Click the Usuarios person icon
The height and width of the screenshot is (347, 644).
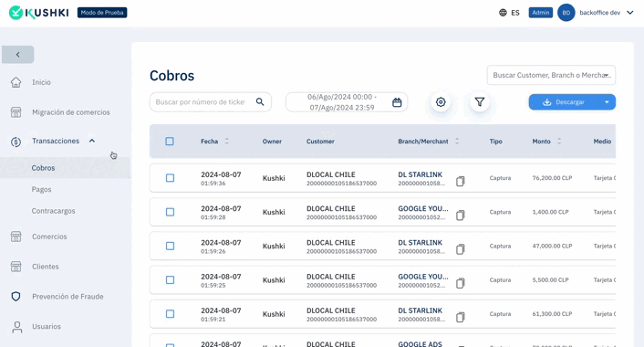[16, 327]
